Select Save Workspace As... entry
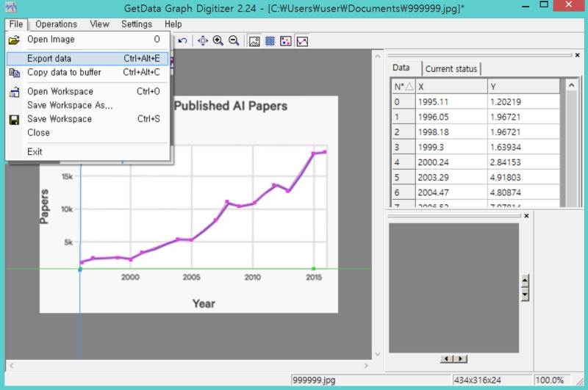Image resolution: width=588 pixels, height=390 pixels. point(87,105)
